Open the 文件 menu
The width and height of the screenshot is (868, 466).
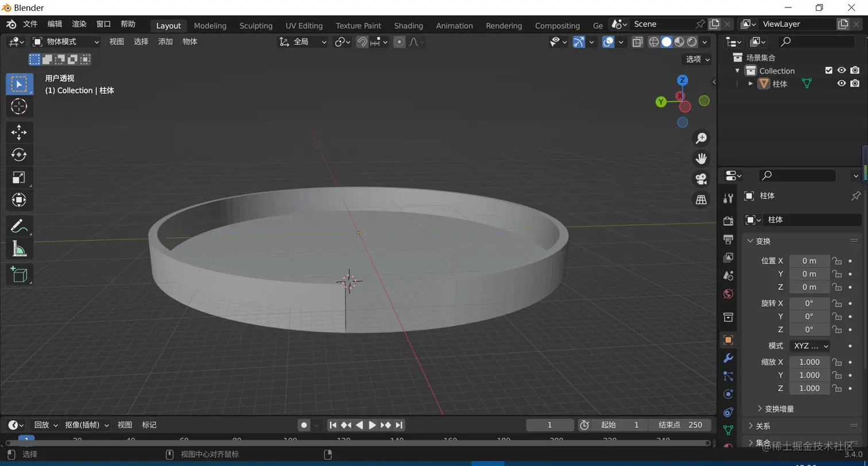click(30, 24)
